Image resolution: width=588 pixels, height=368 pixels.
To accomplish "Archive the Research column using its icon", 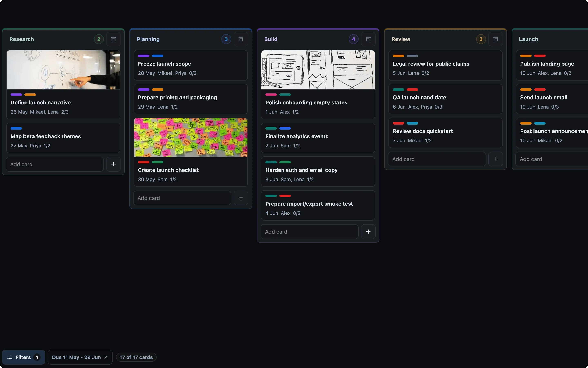I will [x=114, y=39].
